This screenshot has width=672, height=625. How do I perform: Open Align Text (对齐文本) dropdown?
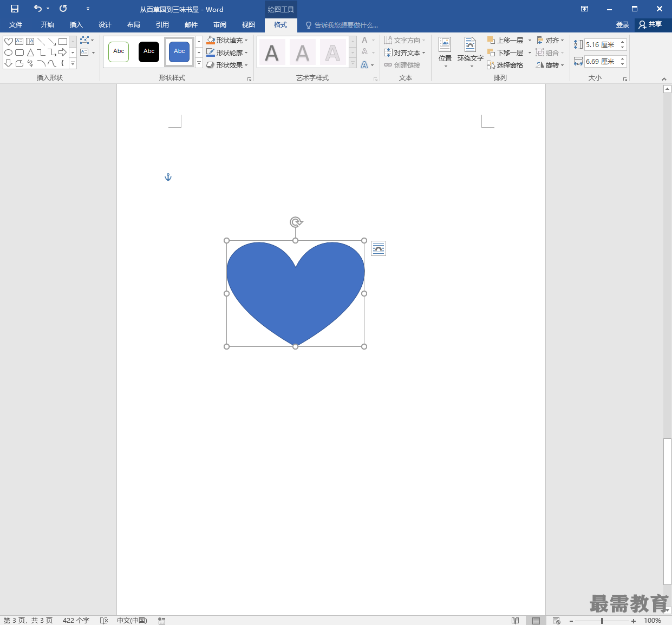click(404, 52)
